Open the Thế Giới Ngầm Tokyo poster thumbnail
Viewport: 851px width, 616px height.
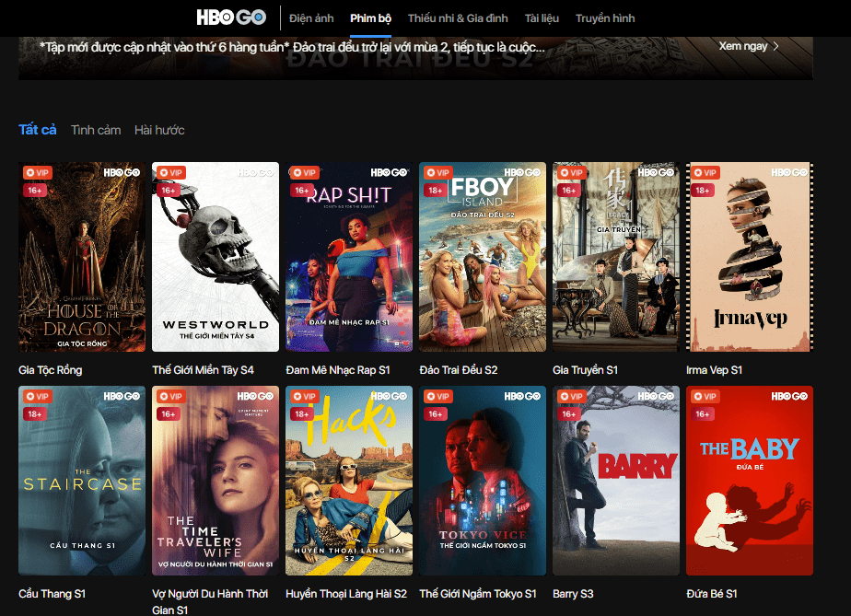482,481
